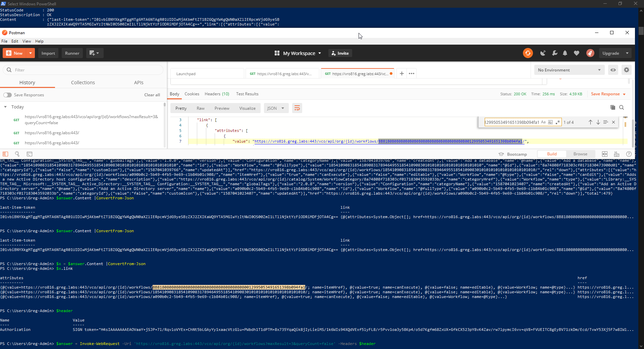Open the File menu
This screenshot has height=349, width=644.
(x=4, y=41)
